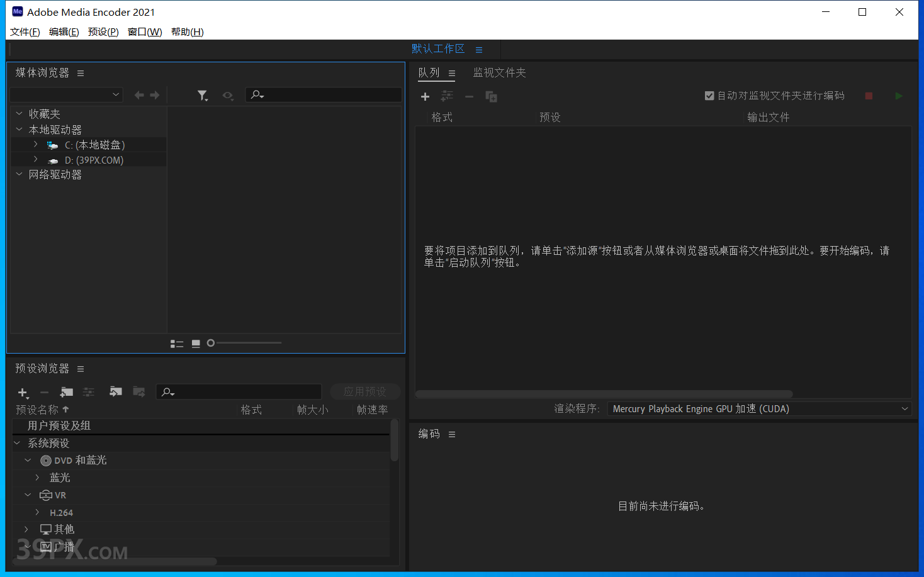Screen dimensions: 924x577
Task: Open the 渲染程序 Mercury Playback Engine dropdown
Action: [x=760, y=409]
